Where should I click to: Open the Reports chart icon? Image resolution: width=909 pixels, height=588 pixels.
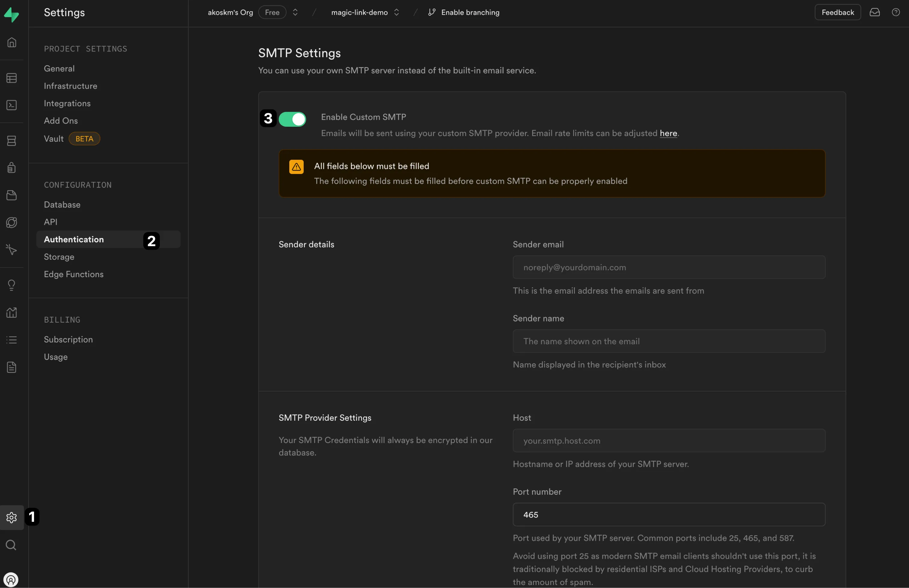pyautogui.click(x=12, y=313)
